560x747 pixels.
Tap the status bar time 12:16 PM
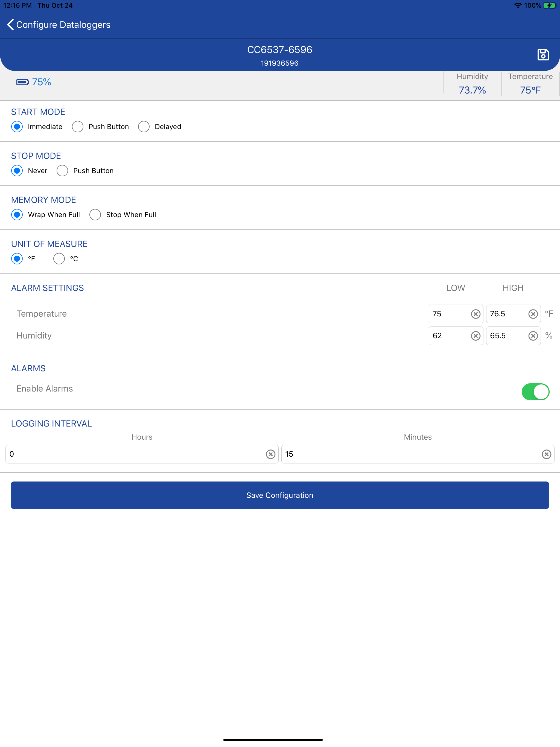pos(17,5)
